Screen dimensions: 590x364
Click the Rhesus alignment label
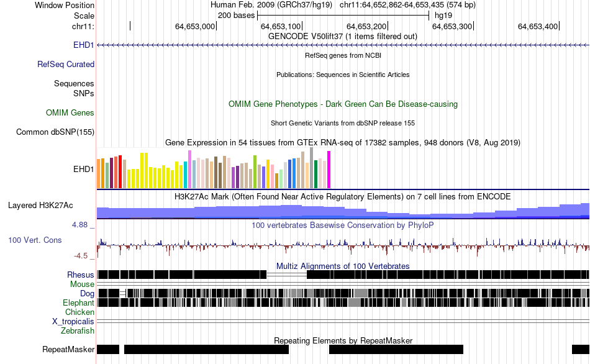coord(81,275)
